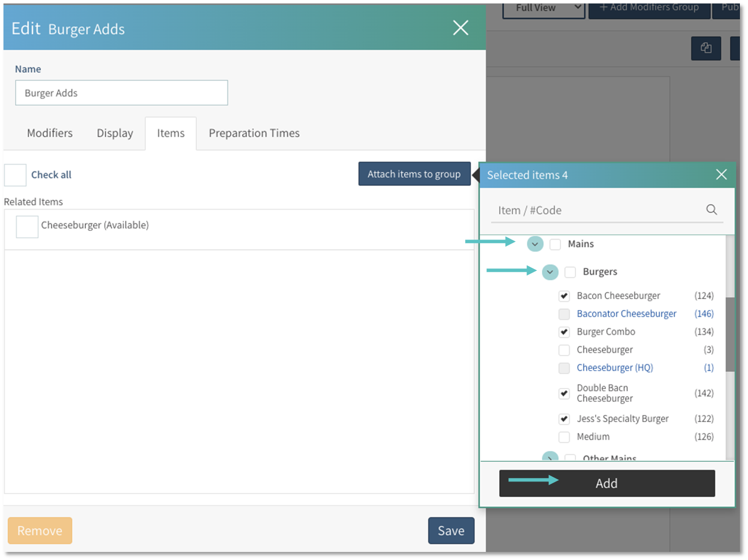Collapse the Mains category

pos(535,244)
